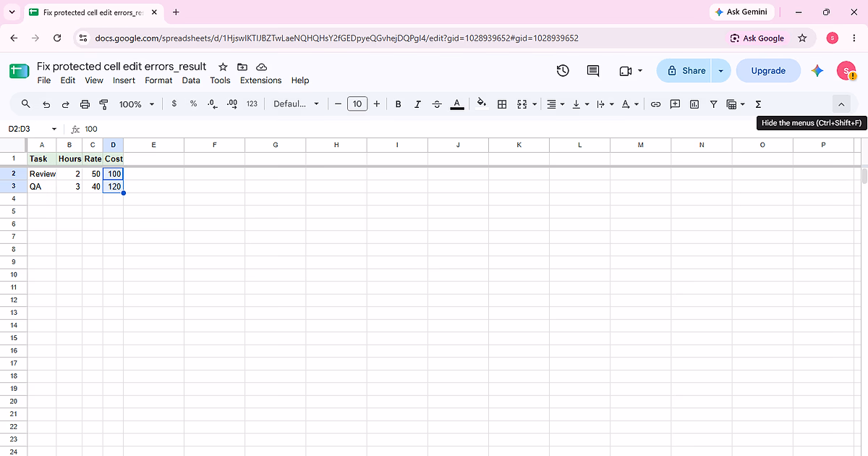Viewport: 868px width, 456px height.
Task: Open the File menu
Action: [x=44, y=80]
